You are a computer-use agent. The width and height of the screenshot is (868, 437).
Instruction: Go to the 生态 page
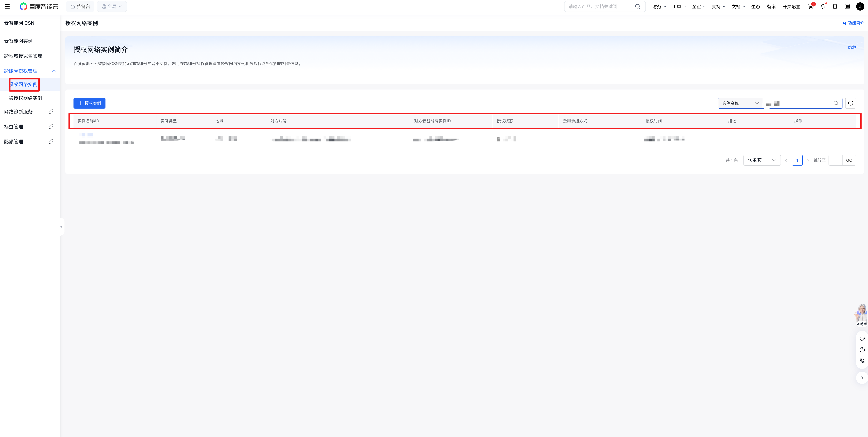755,6
